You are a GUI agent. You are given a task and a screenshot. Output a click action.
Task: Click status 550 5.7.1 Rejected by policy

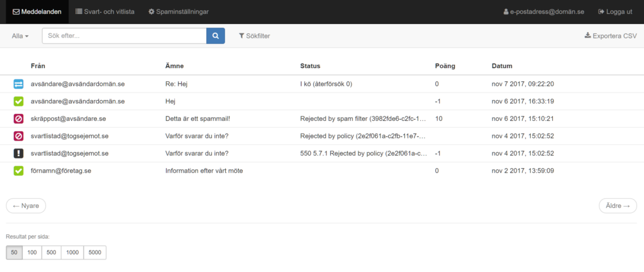tap(364, 153)
